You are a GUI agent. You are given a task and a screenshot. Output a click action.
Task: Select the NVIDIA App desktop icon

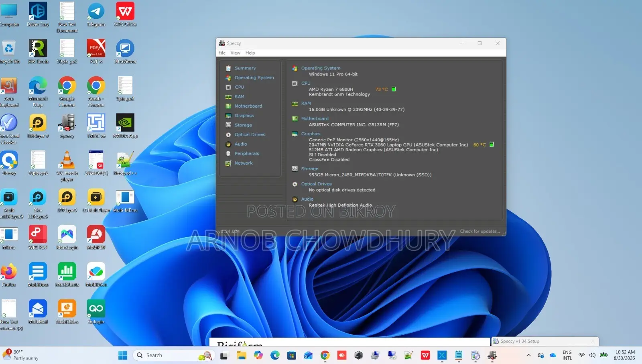pos(125,126)
